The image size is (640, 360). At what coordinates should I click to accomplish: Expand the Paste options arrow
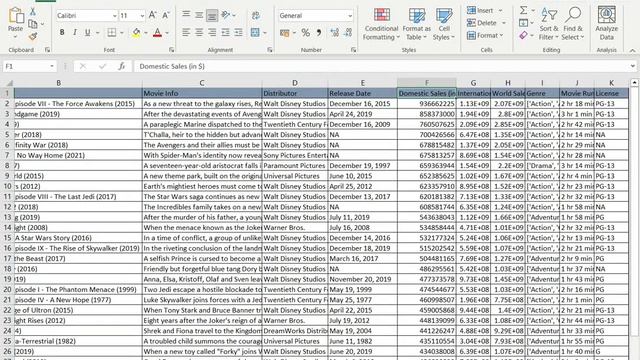(x=16, y=37)
